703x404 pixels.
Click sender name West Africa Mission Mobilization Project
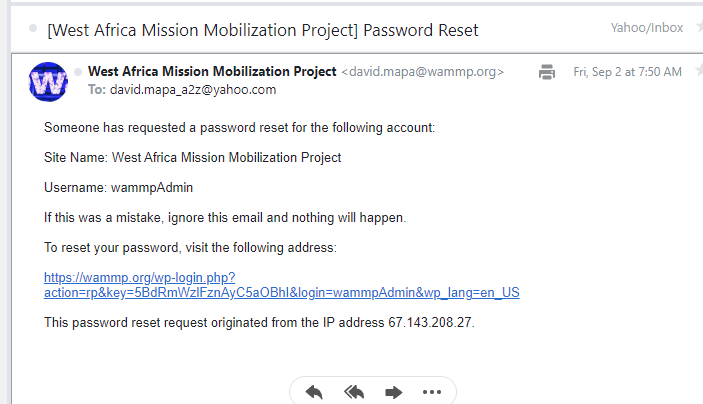click(x=212, y=72)
